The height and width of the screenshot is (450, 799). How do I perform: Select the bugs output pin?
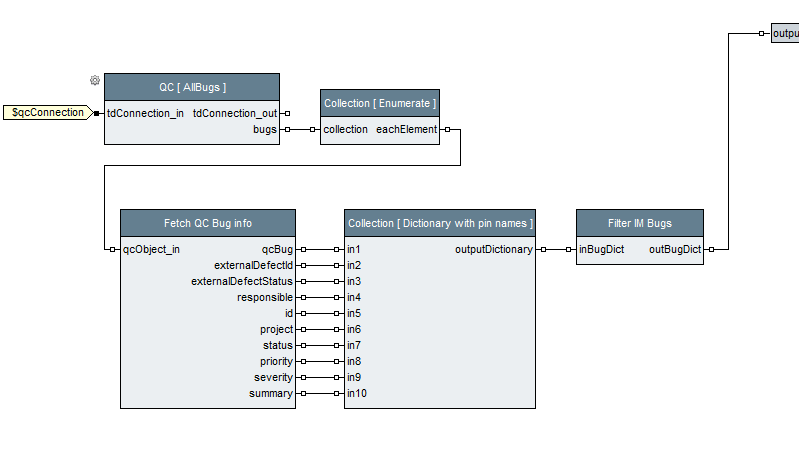265,129
